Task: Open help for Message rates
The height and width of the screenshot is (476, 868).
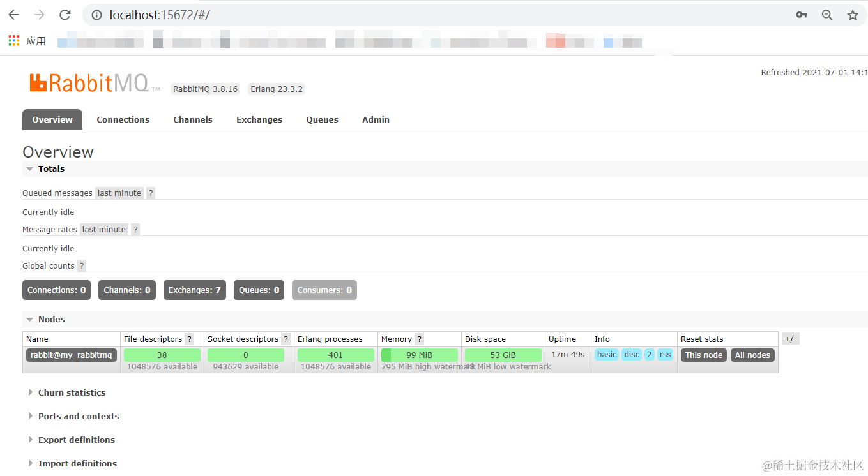Action: tap(135, 229)
